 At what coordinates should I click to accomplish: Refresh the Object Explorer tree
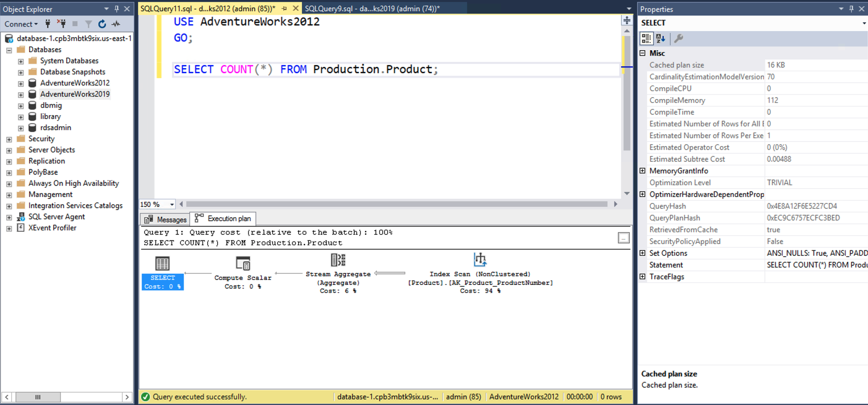[x=102, y=24]
